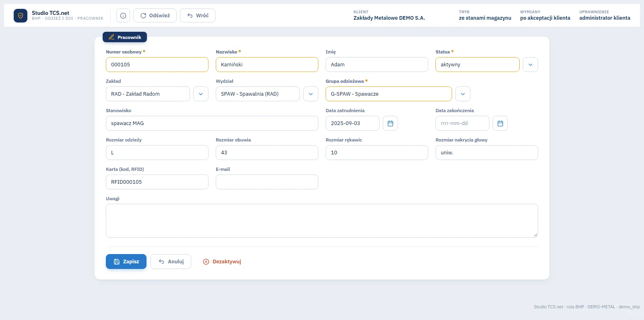The image size is (644, 320).
Task: Cancel changes with Anuluj button
Action: point(171,262)
